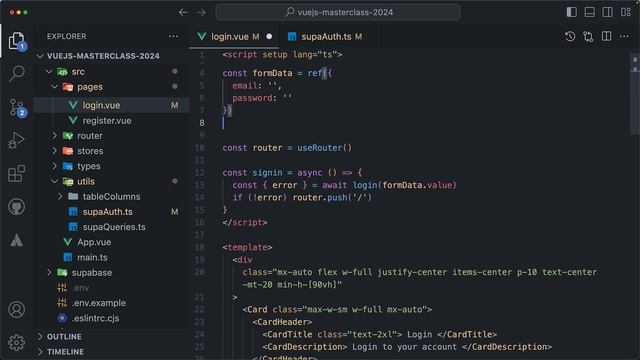Open register.vue in the file tree
The height and width of the screenshot is (360, 640).
click(x=111, y=120)
